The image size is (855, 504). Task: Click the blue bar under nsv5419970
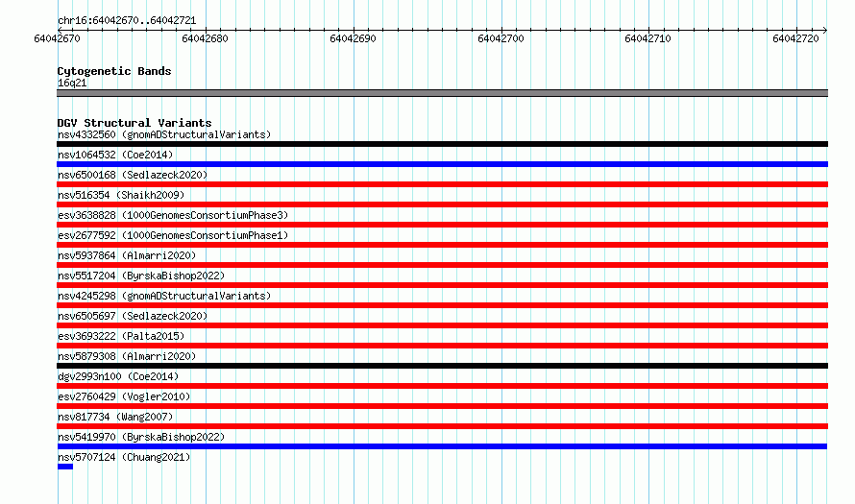(x=442, y=446)
